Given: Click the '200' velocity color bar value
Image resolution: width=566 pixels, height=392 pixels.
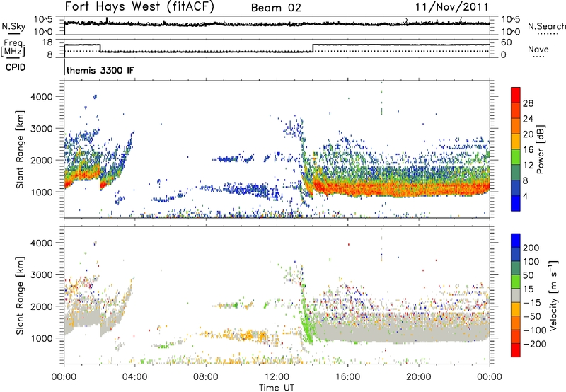Looking at the screenshot, I should click(531, 248).
